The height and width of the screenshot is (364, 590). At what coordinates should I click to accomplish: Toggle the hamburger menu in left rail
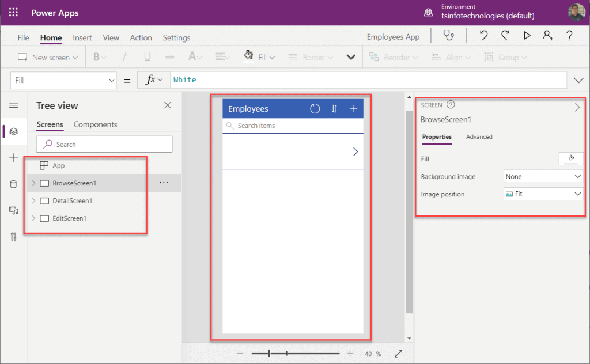pyautogui.click(x=14, y=105)
